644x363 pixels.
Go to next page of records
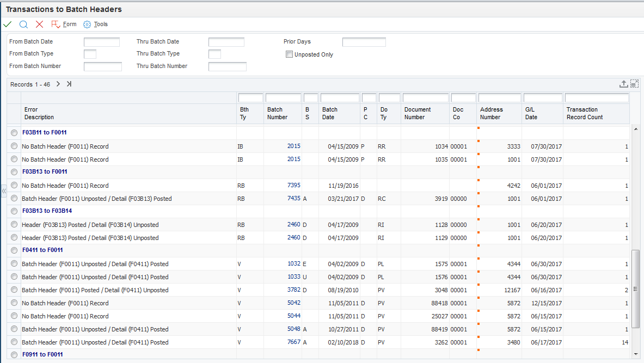58,84
